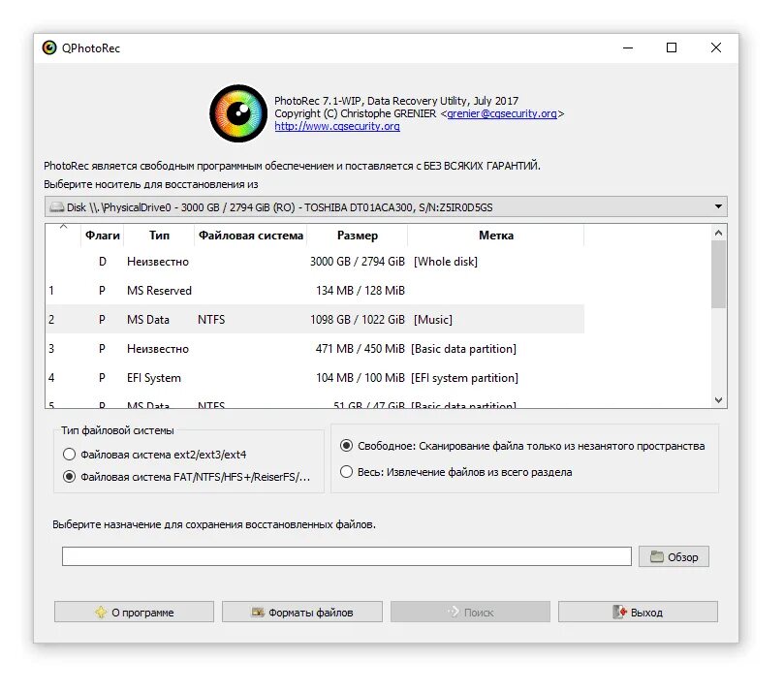Maximize the QPhotoRec window
This screenshot has height=693, width=784.
coord(672,47)
